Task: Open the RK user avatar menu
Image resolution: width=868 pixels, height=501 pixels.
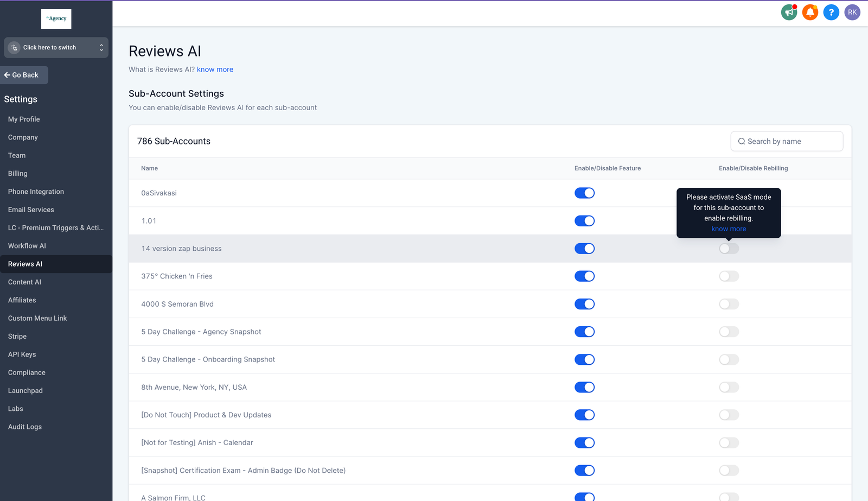Action: [x=852, y=12]
